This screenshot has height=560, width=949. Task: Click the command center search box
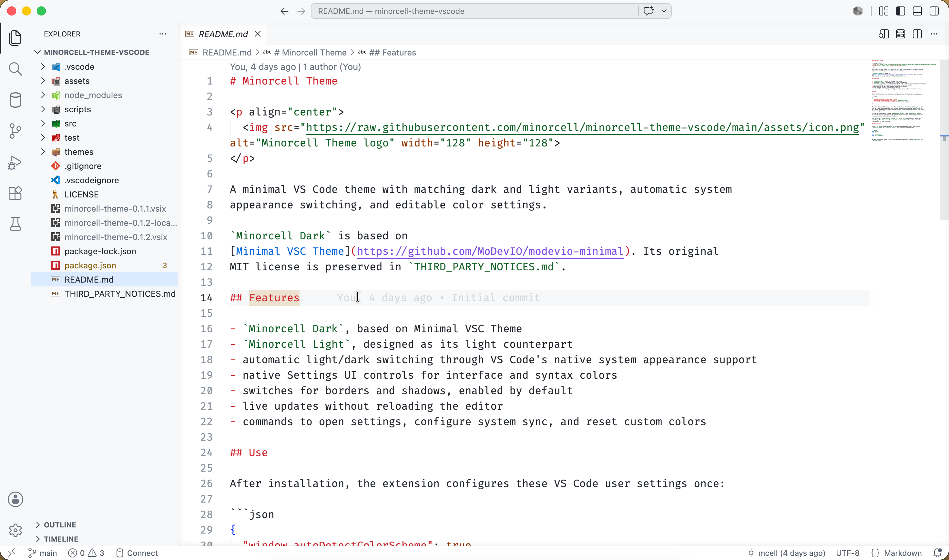point(475,11)
